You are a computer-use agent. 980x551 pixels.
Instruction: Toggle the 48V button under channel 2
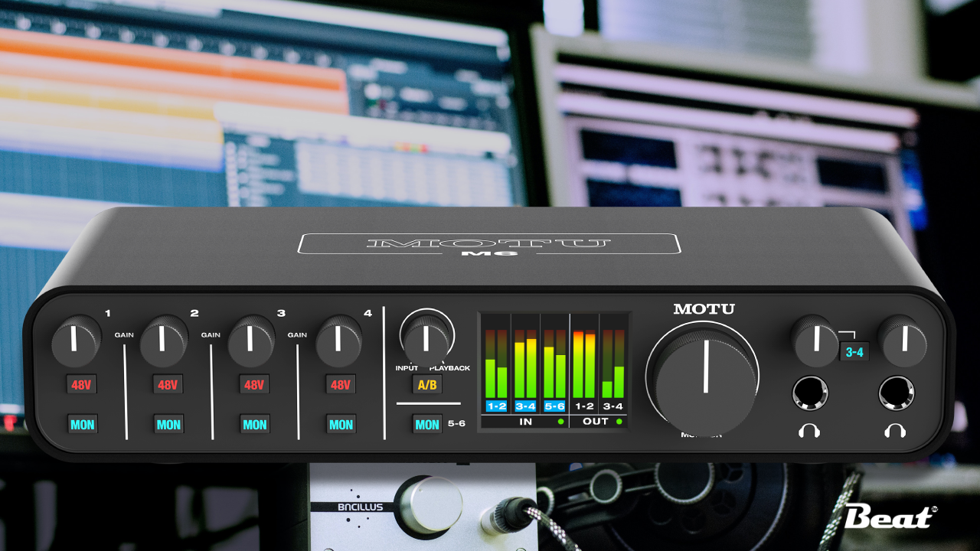pyautogui.click(x=168, y=385)
